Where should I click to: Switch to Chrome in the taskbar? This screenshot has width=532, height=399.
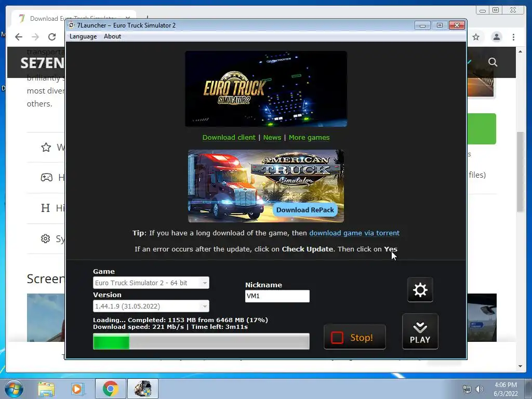click(110, 389)
